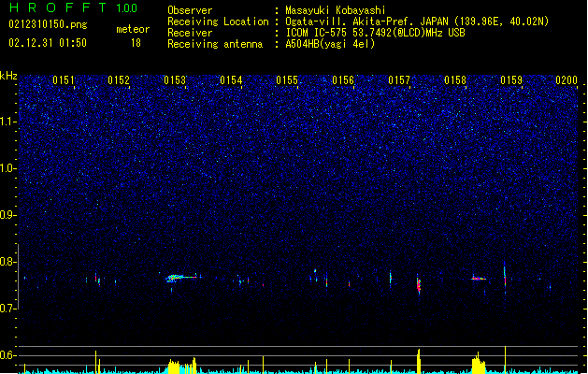Select the meteor count value 18
Viewport: 588px width, 374px height.
(x=136, y=43)
